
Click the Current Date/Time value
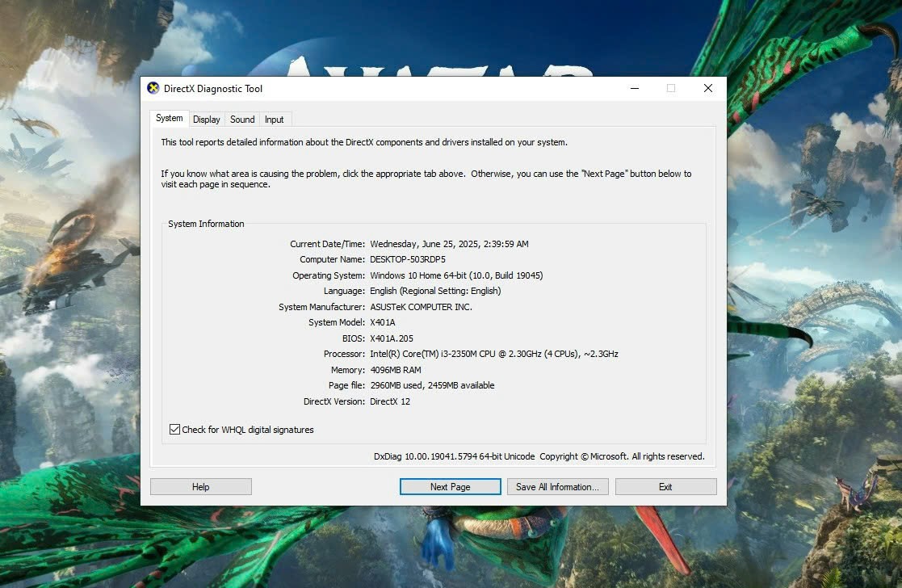coord(449,244)
